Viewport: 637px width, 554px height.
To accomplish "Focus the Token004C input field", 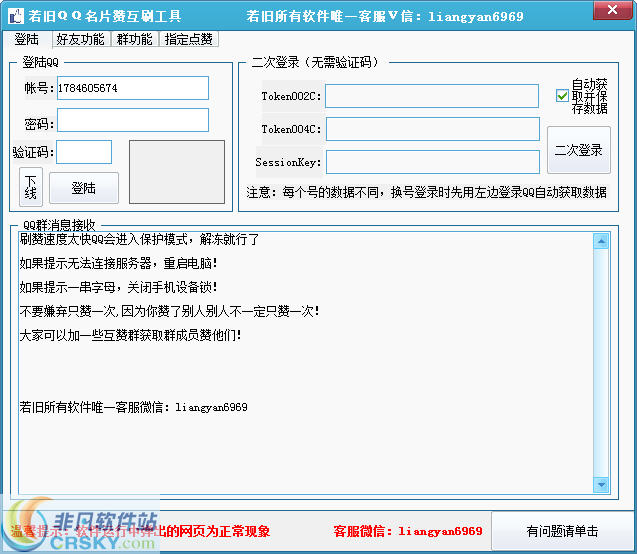I will [x=433, y=129].
